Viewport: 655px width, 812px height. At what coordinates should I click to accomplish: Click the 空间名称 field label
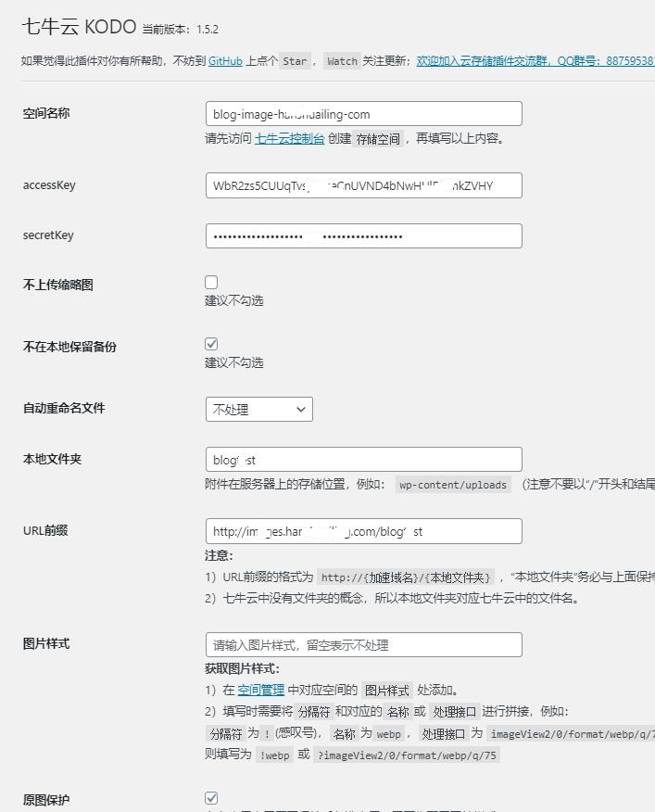click(x=46, y=114)
